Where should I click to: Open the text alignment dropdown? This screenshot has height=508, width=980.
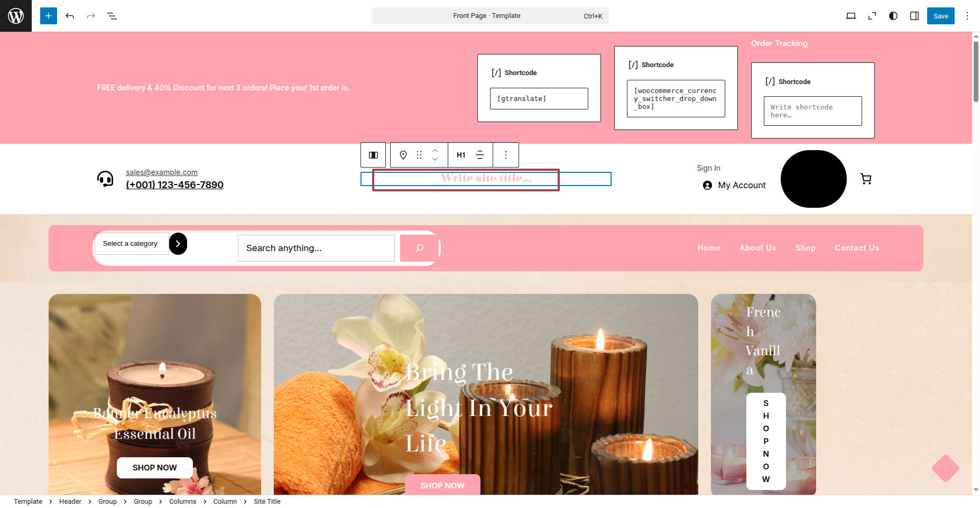tap(480, 155)
